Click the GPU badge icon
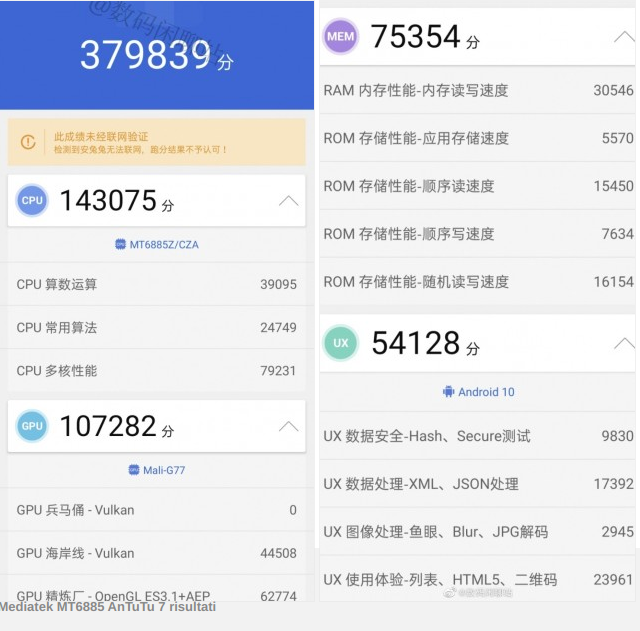Viewport: 640px width, 631px height. [x=32, y=426]
